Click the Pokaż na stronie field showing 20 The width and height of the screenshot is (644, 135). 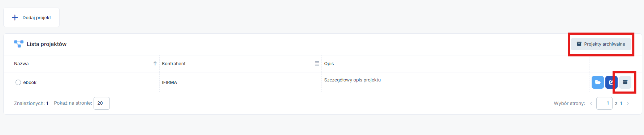101,103
